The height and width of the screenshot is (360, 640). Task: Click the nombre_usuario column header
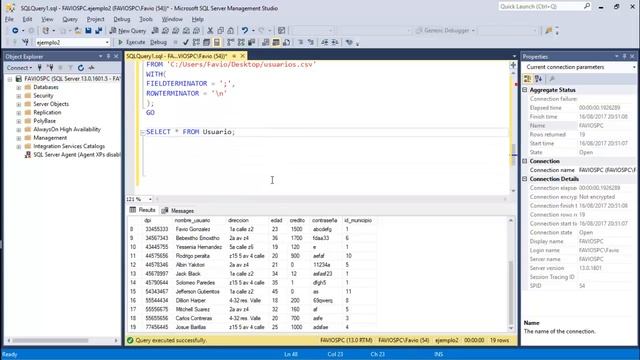[192, 220]
